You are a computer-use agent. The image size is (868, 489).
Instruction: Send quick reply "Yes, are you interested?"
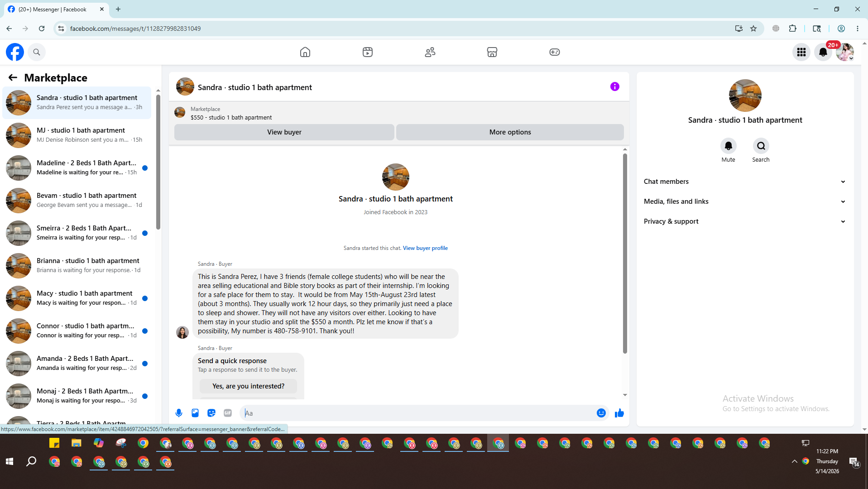248,386
